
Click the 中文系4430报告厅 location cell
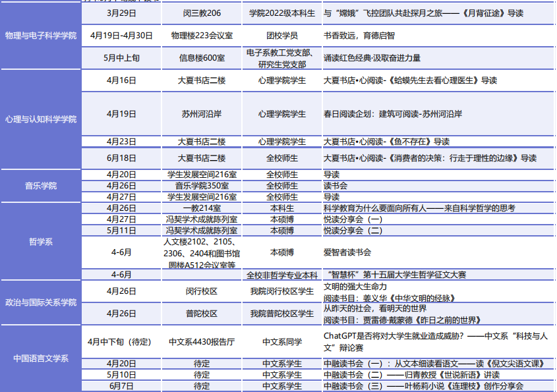[x=202, y=342]
